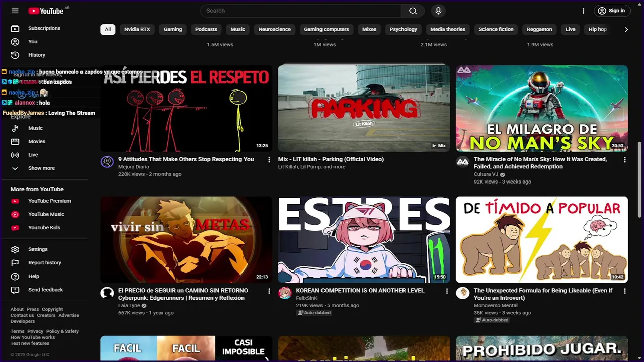The height and width of the screenshot is (362, 644).
Task: Click the page vertical scrollbar
Action: (x=640, y=179)
